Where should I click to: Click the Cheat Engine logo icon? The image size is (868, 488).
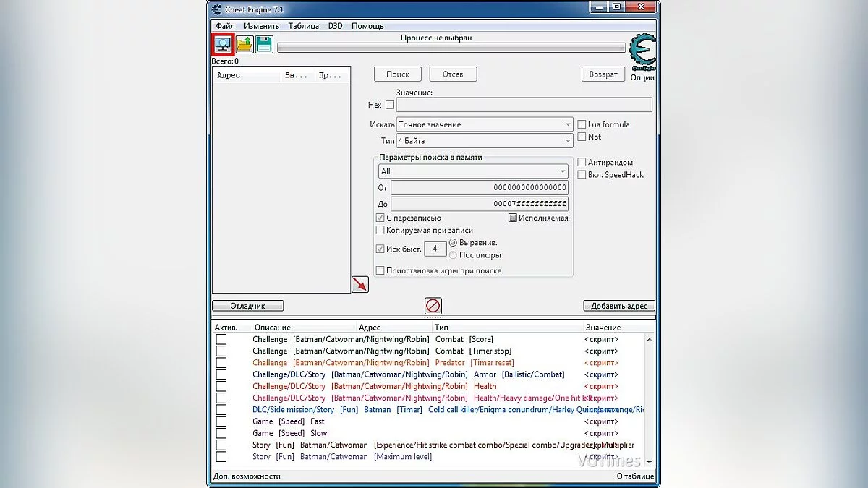tap(642, 51)
